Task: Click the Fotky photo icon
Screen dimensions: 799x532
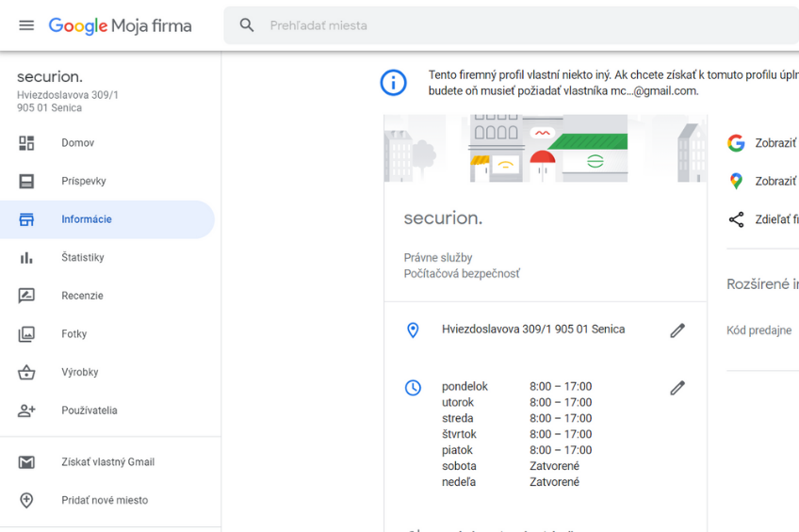Action: point(26,334)
